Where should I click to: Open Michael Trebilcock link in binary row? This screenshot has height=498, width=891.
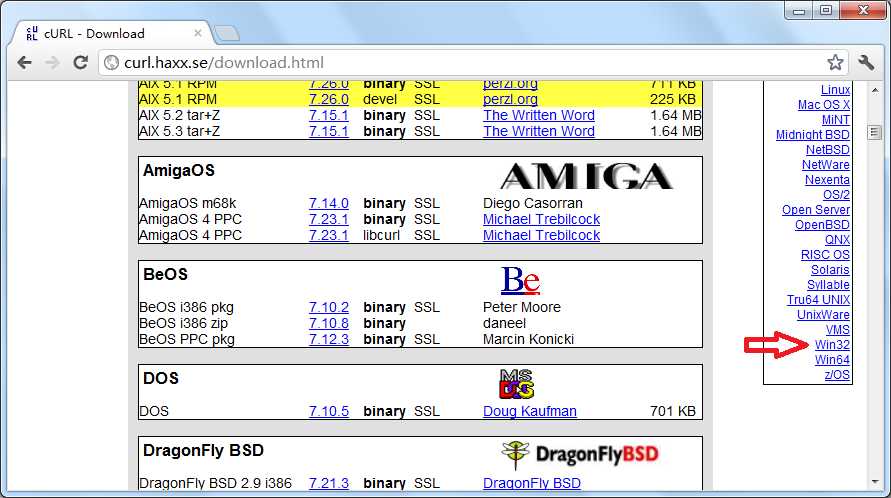coord(542,219)
